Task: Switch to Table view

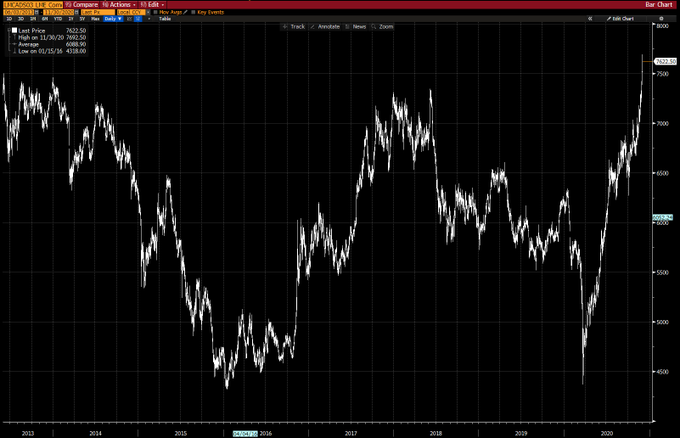Action: coord(165,19)
